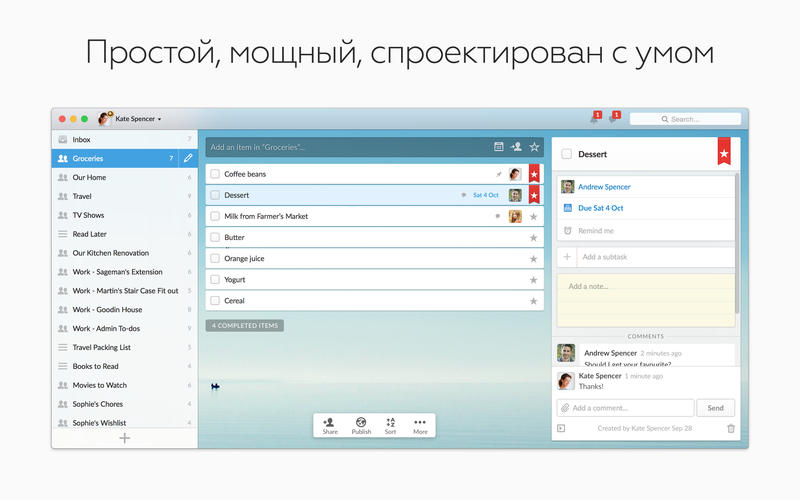Focus the Search field
This screenshot has height=500, width=800.
(691, 119)
